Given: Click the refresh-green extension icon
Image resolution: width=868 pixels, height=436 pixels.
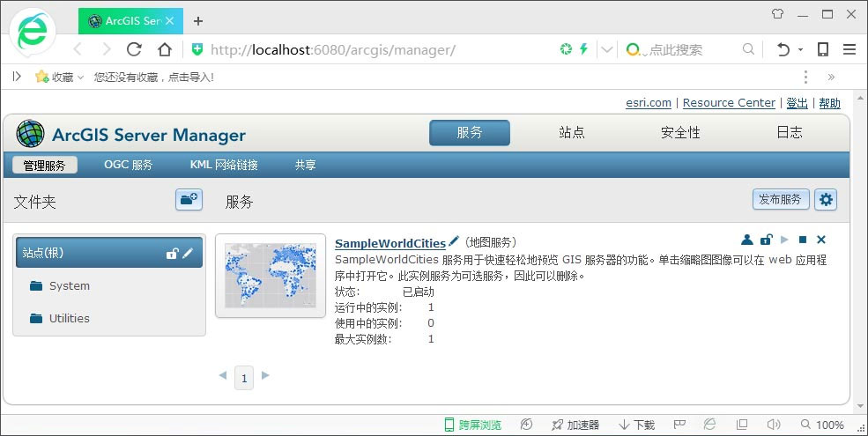Looking at the screenshot, I should [x=565, y=49].
